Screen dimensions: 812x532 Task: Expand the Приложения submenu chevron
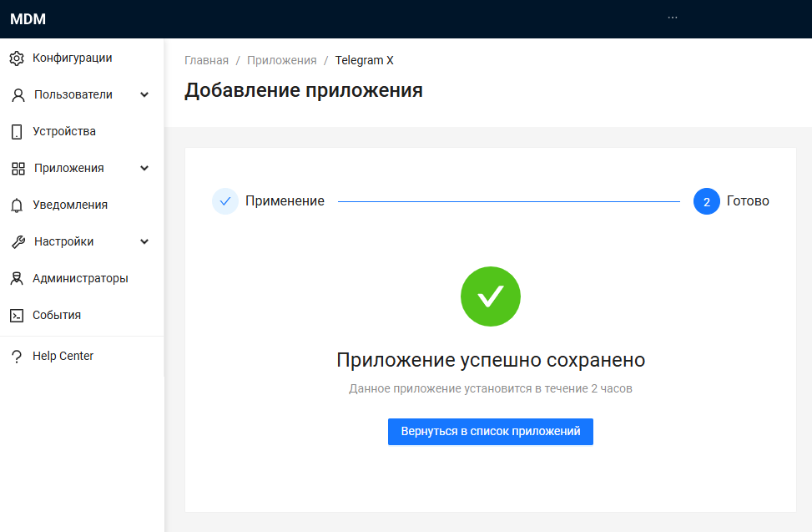tap(144, 169)
